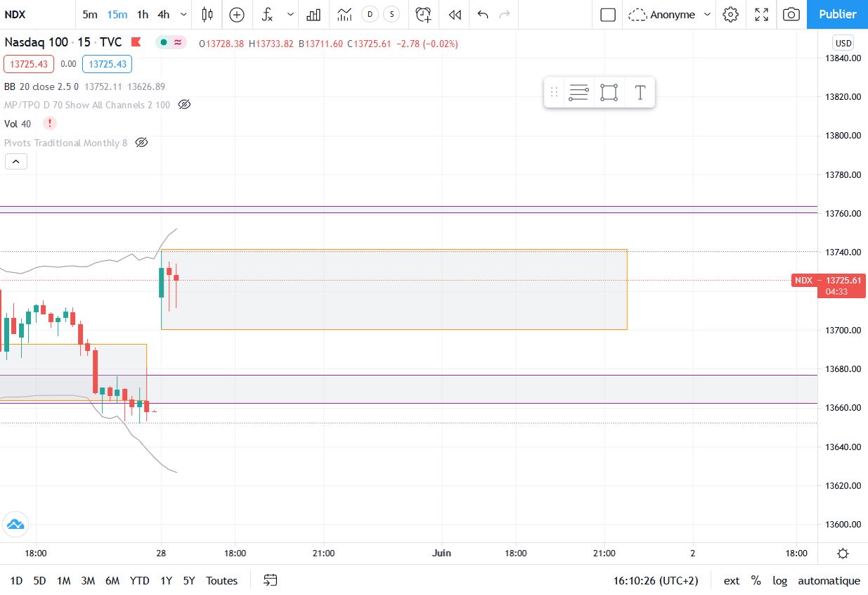
Task: Select the YTD date range
Action: pos(140,581)
